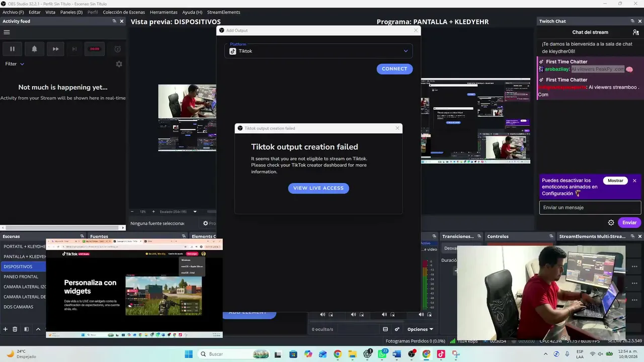The image size is (644, 362).
Task: Pause the Activity feed alerts
Action: 13,49
